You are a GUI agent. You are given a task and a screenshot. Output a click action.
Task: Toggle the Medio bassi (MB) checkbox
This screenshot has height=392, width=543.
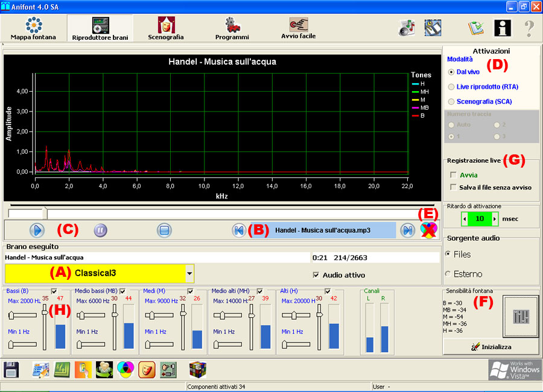point(122,291)
